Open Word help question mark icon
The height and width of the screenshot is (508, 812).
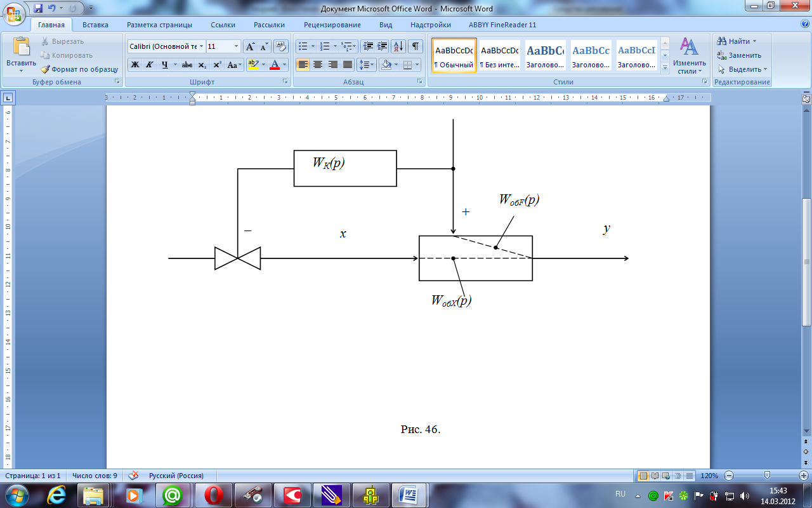(804, 23)
